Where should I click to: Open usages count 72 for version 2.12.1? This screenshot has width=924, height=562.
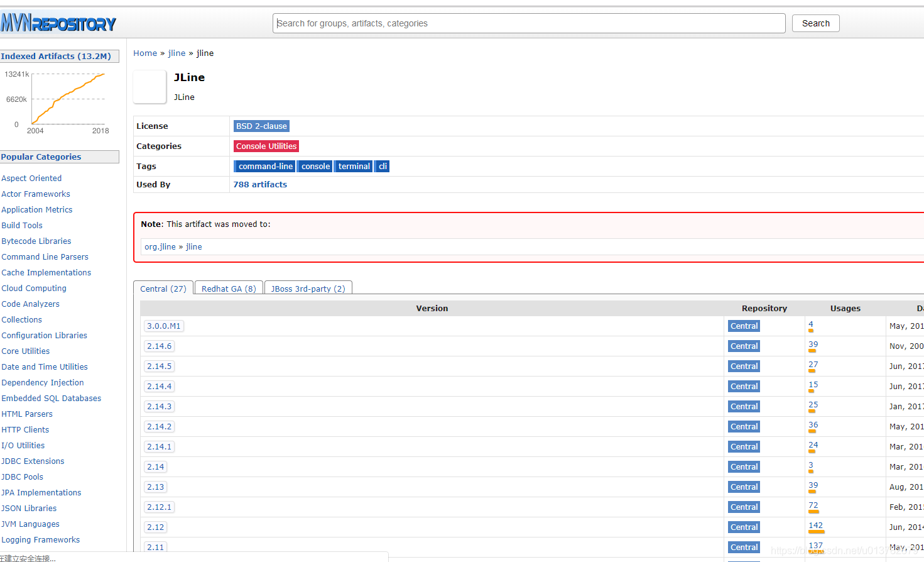(813, 505)
